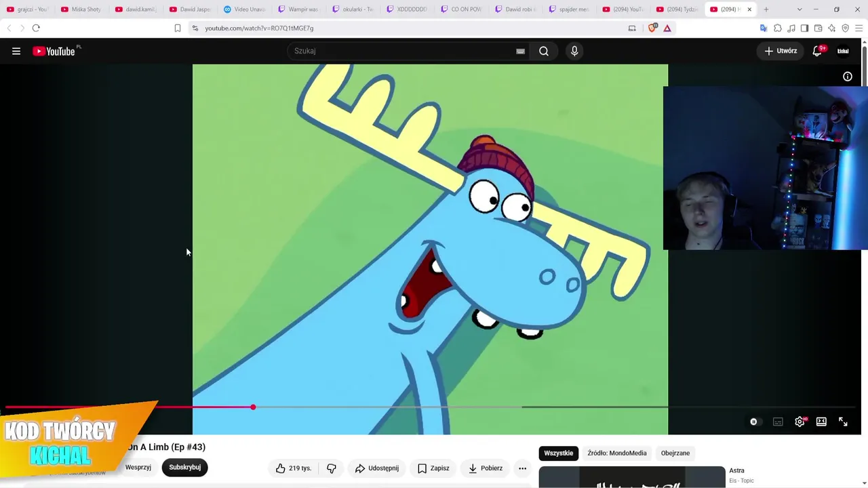
Task: Select the Obejrzane filter chip
Action: (675, 453)
